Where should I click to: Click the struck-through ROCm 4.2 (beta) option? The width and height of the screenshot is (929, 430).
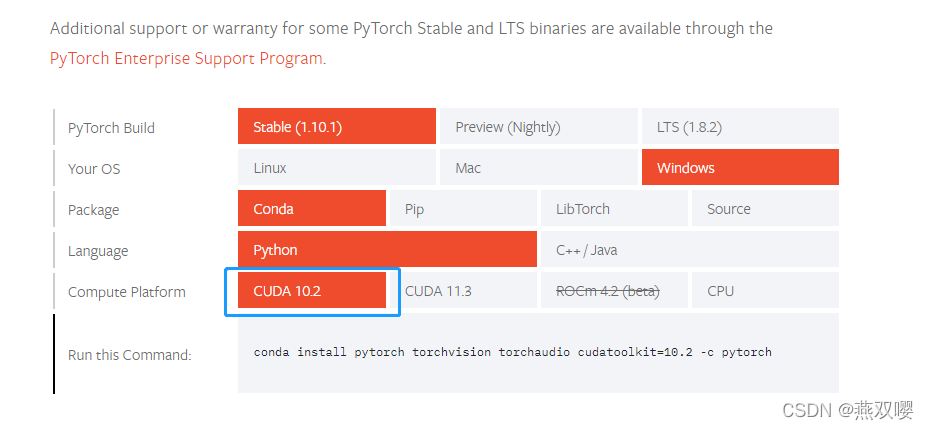point(614,290)
